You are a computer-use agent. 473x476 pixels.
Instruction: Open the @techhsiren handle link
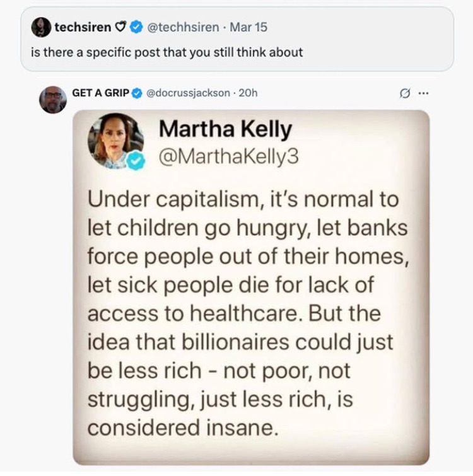click(x=183, y=27)
